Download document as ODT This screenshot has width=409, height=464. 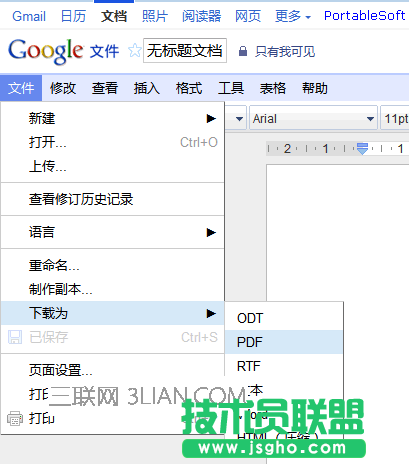[x=284, y=318]
